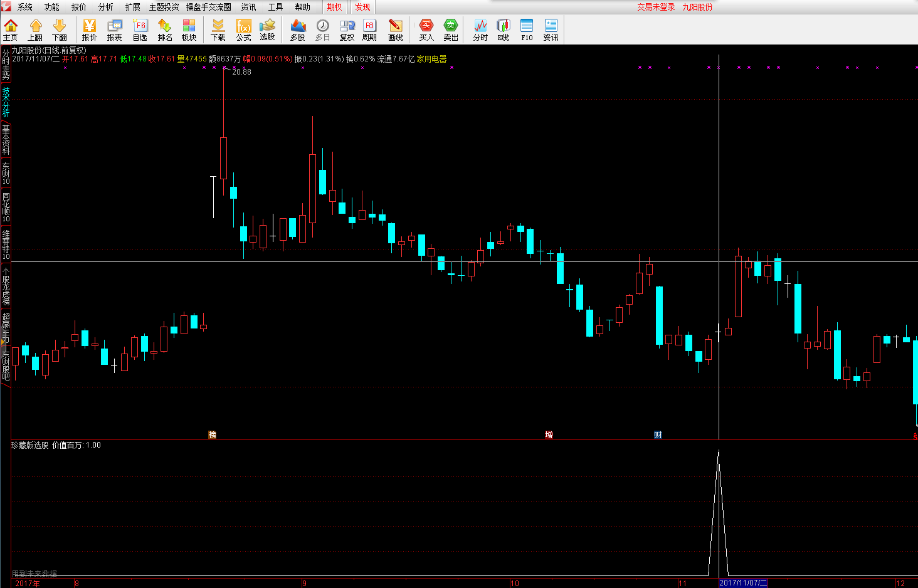This screenshot has height=588, width=918.
Task: Open the 扩展 menu
Action: pos(133,7)
